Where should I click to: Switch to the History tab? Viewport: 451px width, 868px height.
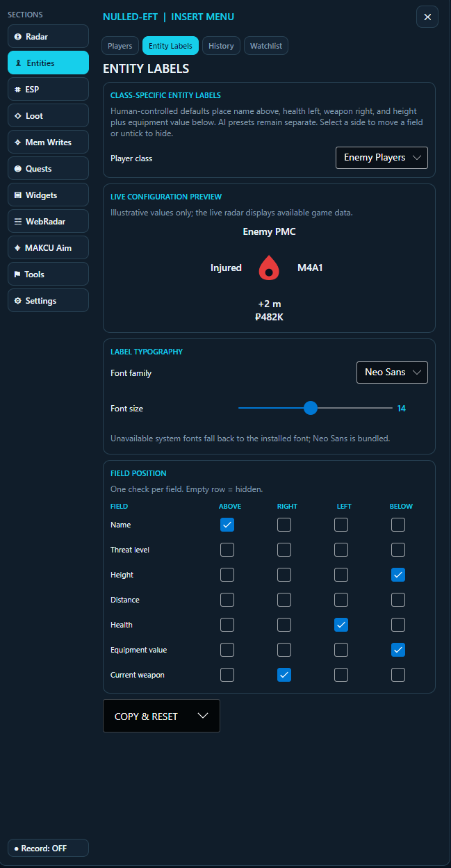pyautogui.click(x=221, y=46)
